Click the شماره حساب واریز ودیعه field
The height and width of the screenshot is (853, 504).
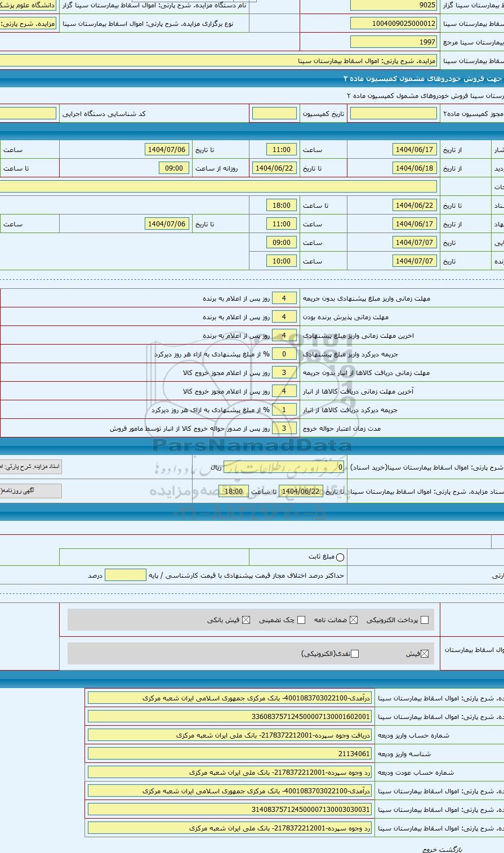(230, 735)
